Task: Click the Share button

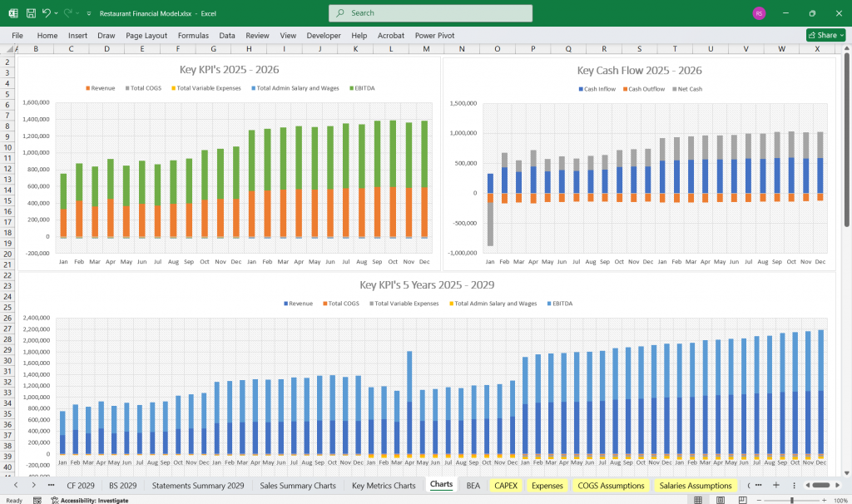Action: point(824,35)
